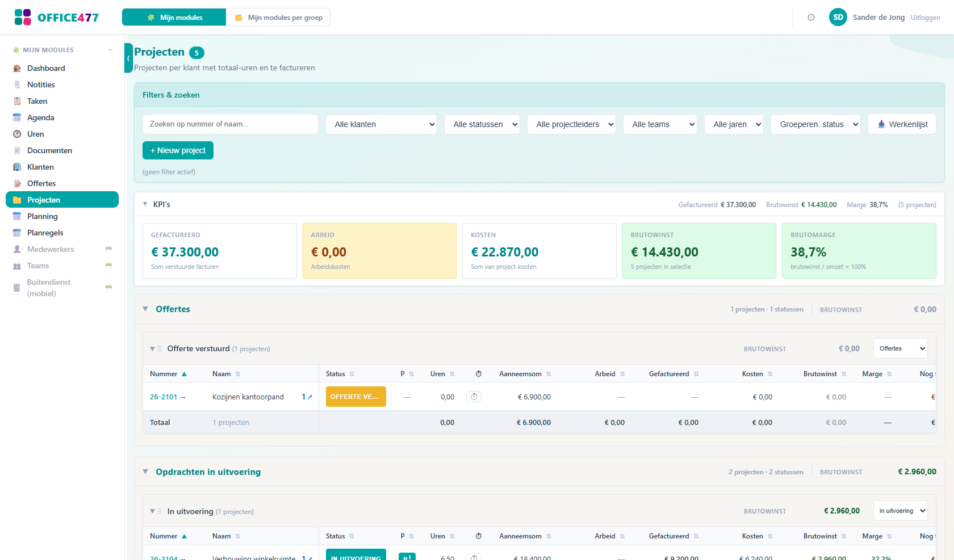Collapse sidebar with the teal chevron handle
The width and height of the screenshot is (954, 560).
click(x=128, y=58)
